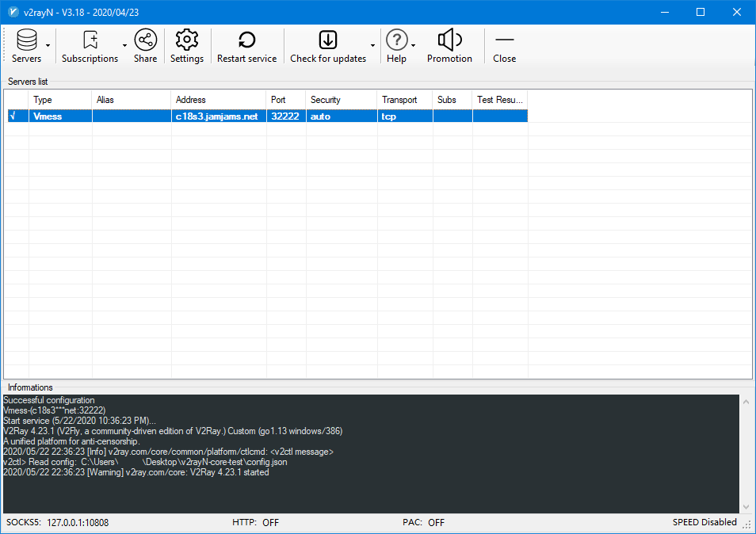This screenshot has width=756, height=534.
Task: Expand the Servers dropdown arrow
Action: 48,46
